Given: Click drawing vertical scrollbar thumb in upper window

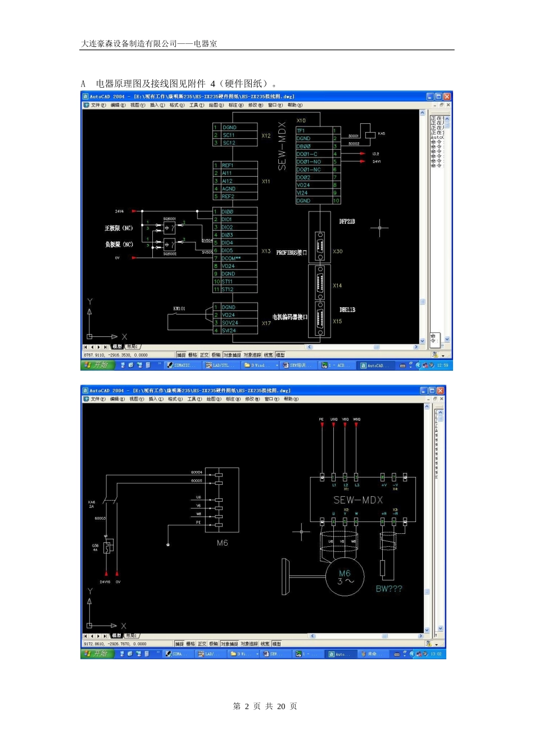Looking at the screenshot, I should coord(423,301).
